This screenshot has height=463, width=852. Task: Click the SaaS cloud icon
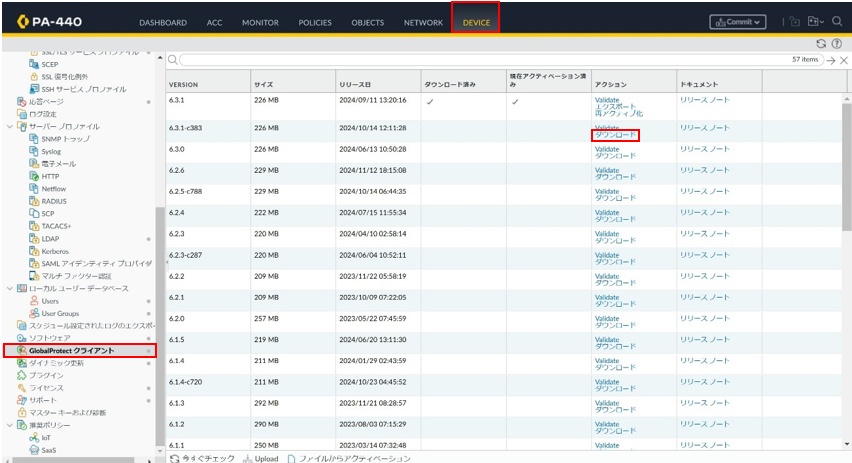[x=34, y=450]
